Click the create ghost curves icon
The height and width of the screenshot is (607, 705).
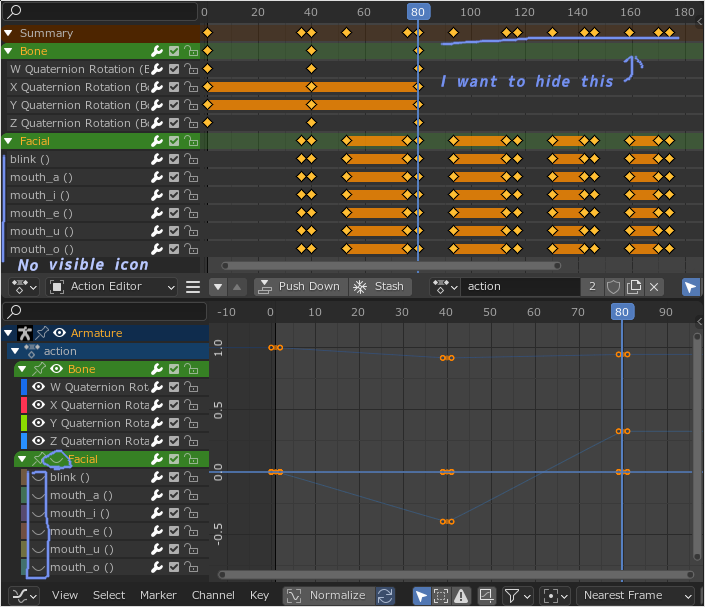click(486, 595)
